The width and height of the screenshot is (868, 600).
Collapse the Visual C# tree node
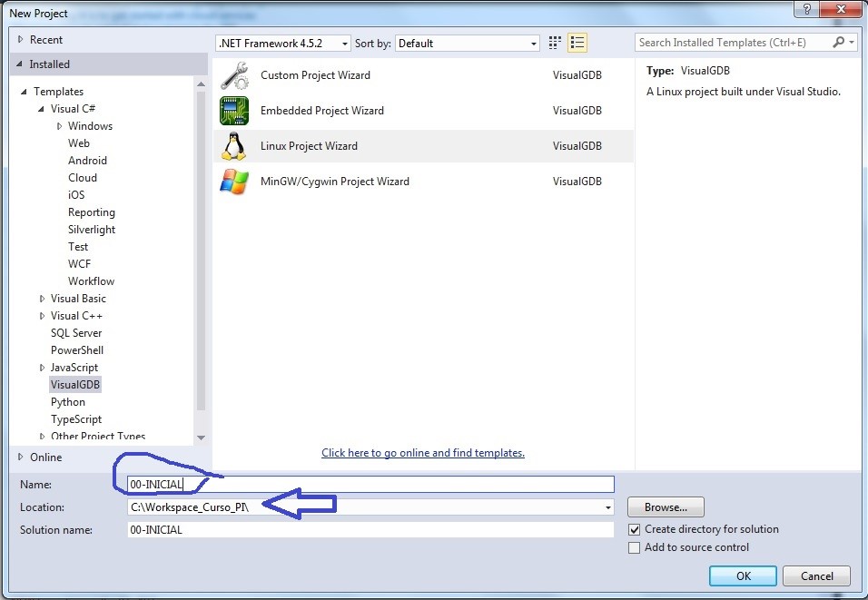click(x=43, y=108)
